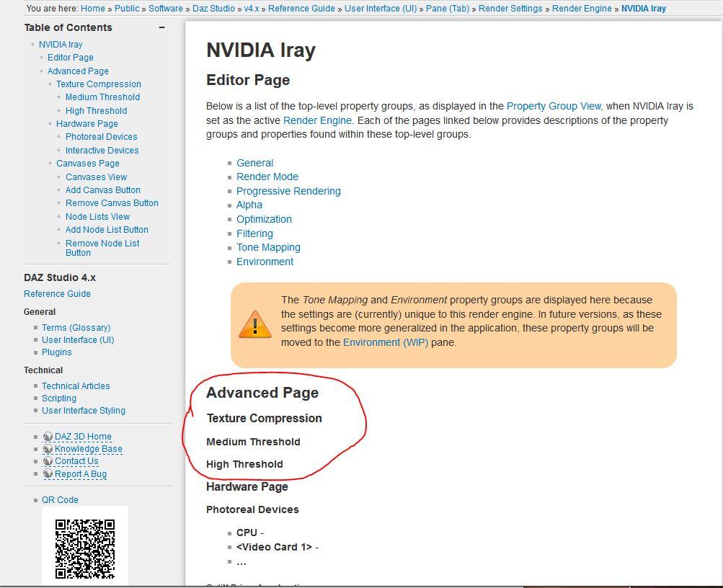Select Canvases View in contents
723x588 pixels.
96,177
